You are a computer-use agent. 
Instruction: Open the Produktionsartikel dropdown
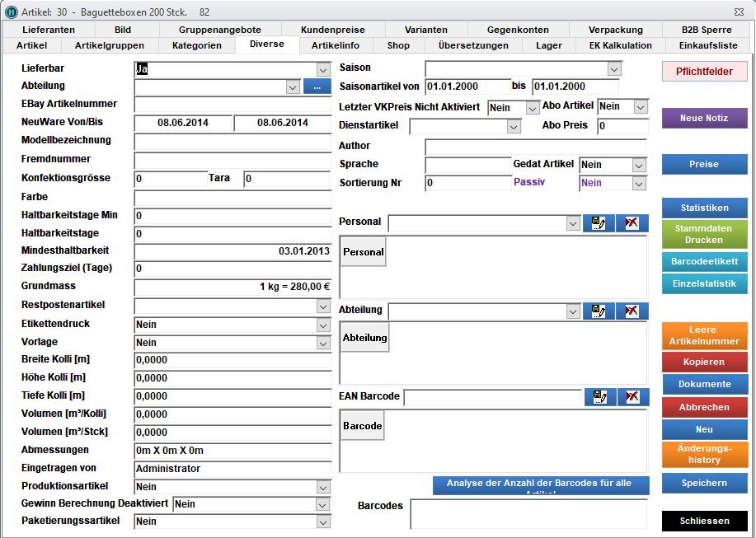tap(323, 487)
